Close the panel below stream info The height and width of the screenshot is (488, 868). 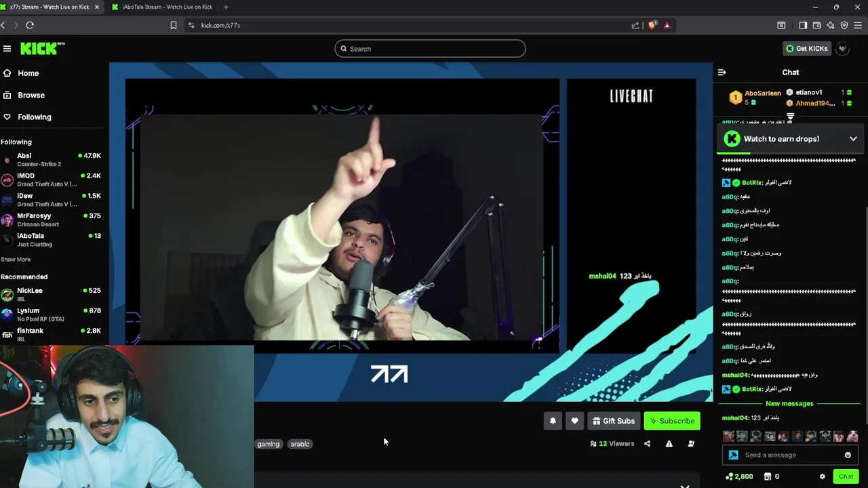tap(685, 485)
